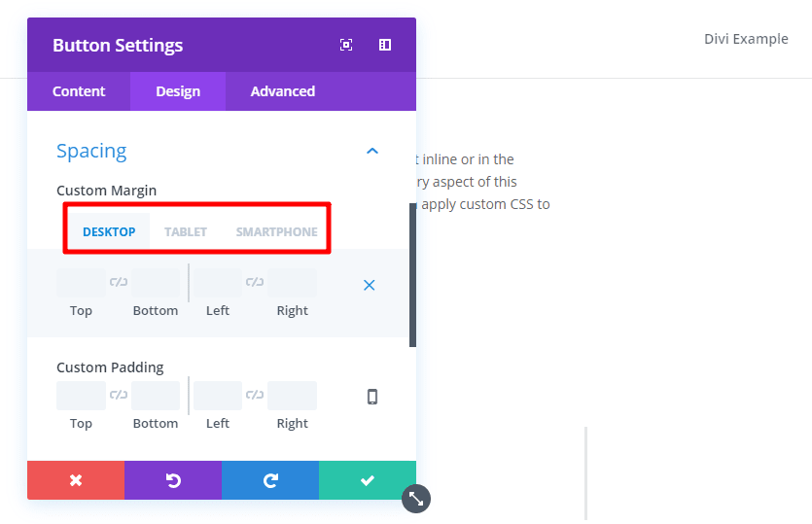812x524 pixels.
Task: Toggle link between margin left and right
Action: pyautogui.click(x=255, y=283)
